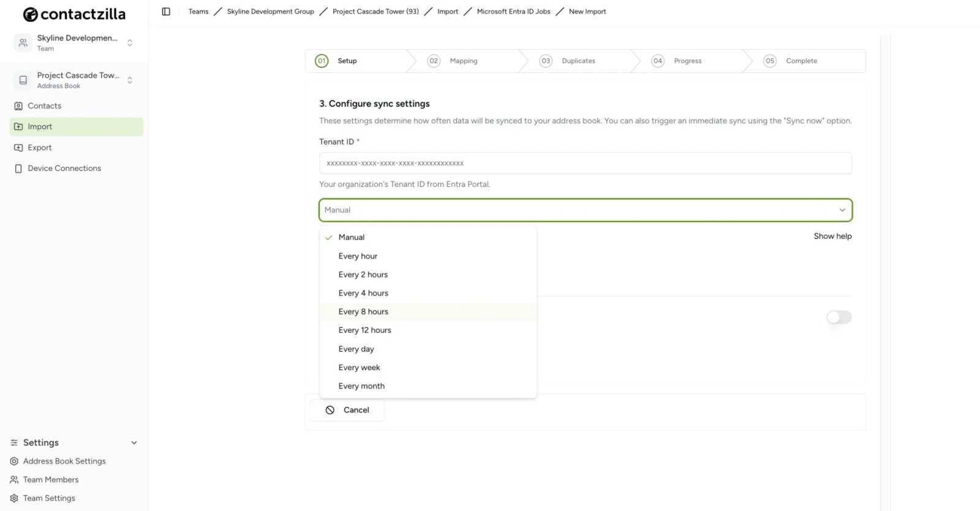Image resolution: width=980 pixels, height=511 pixels.
Task: Click the Device Connections phone icon
Action: coord(18,168)
